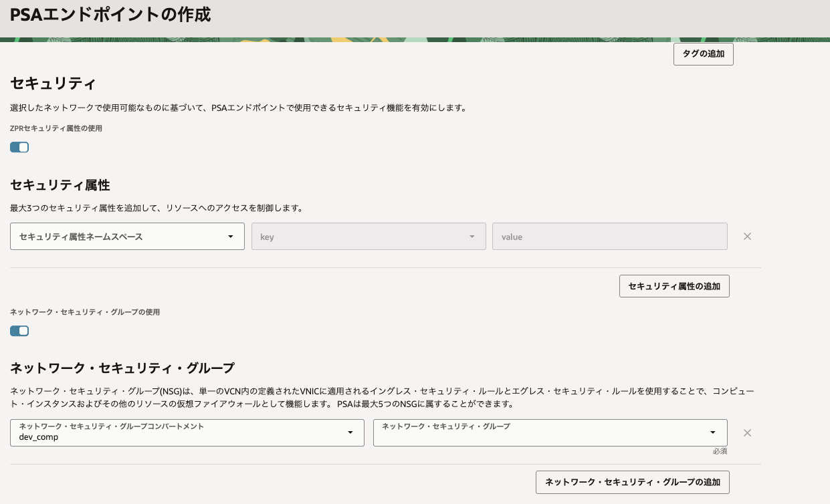Viewport: 830px width, 504px height.
Task: Click the caret arrow in namespace dropdown
Action: (231, 237)
